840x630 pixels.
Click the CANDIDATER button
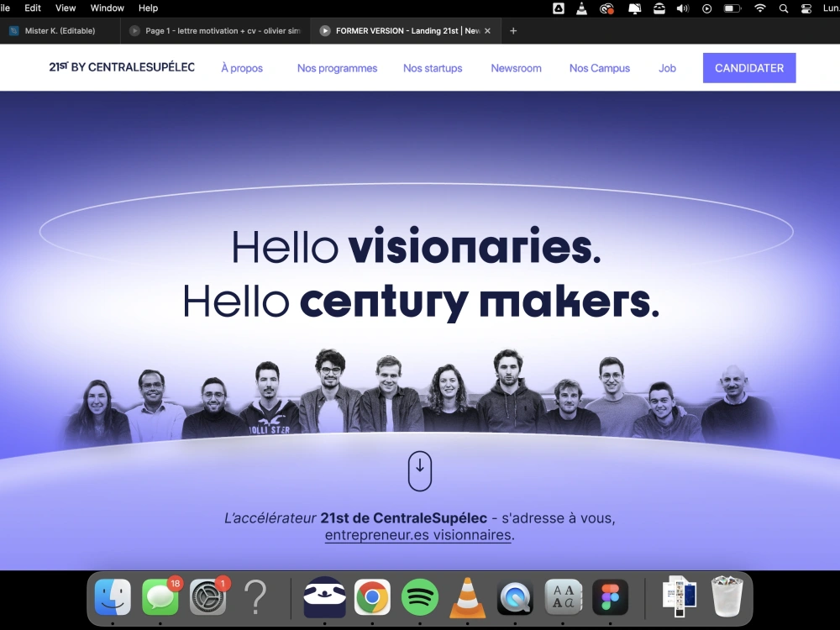[749, 68]
